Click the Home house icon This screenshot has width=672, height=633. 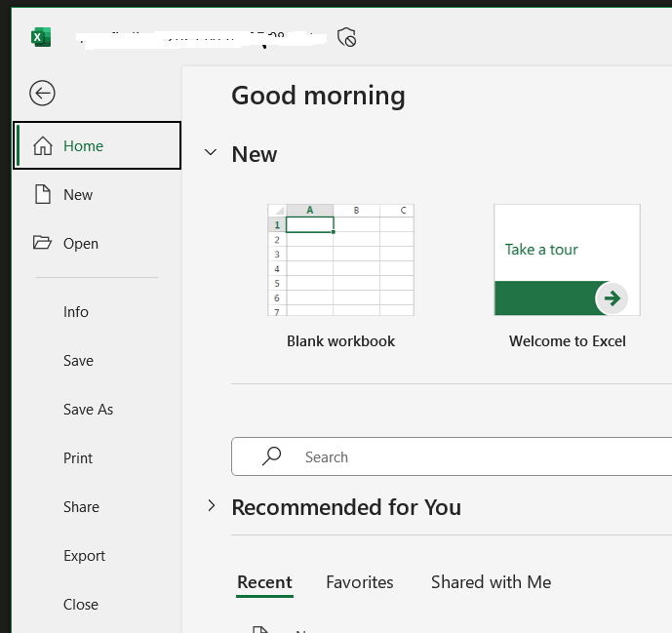click(x=43, y=146)
